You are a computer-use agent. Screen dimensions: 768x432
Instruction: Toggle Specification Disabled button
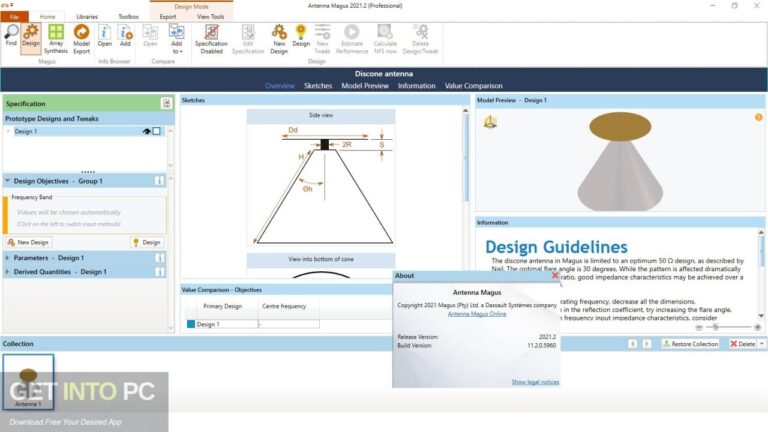pos(211,39)
